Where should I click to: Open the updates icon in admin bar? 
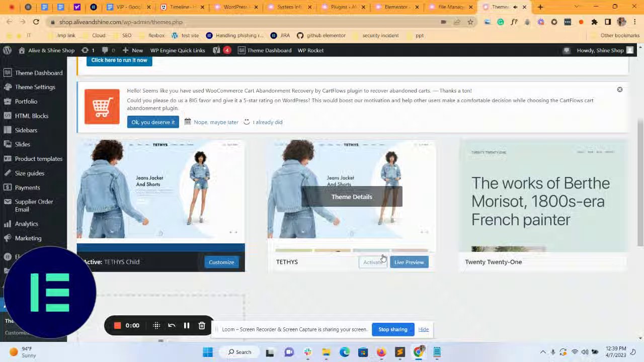click(88, 50)
